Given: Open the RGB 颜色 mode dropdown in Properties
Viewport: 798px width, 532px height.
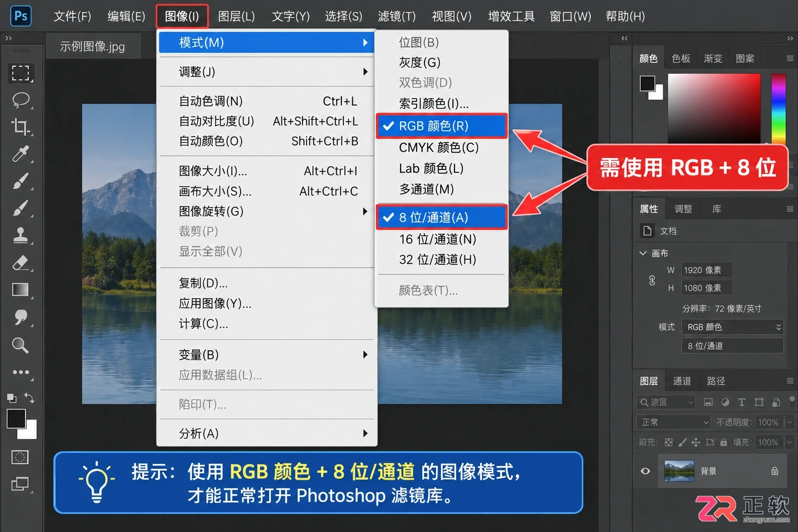Looking at the screenshot, I should [x=732, y=327].
